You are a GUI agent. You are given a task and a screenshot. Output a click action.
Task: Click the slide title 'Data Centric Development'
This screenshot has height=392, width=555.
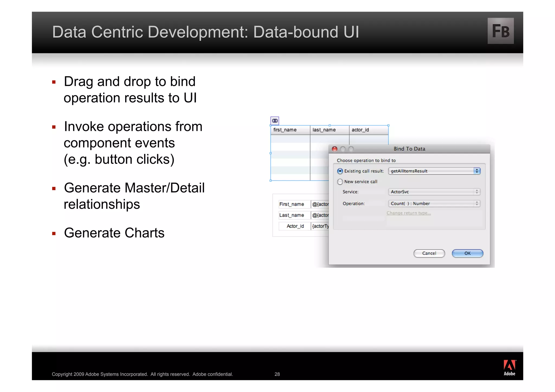click(205, 32)
